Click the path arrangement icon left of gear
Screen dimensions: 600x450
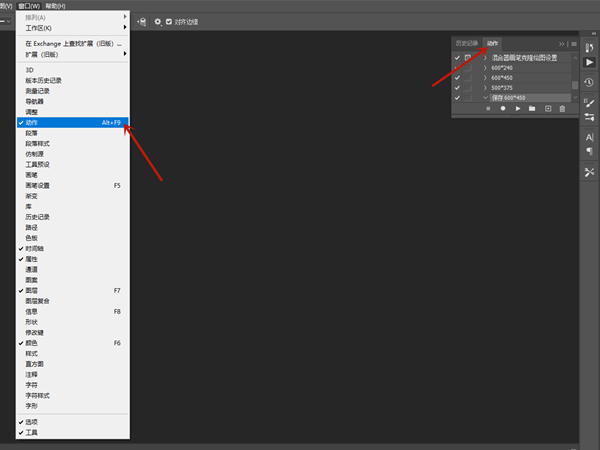point(142,22)
